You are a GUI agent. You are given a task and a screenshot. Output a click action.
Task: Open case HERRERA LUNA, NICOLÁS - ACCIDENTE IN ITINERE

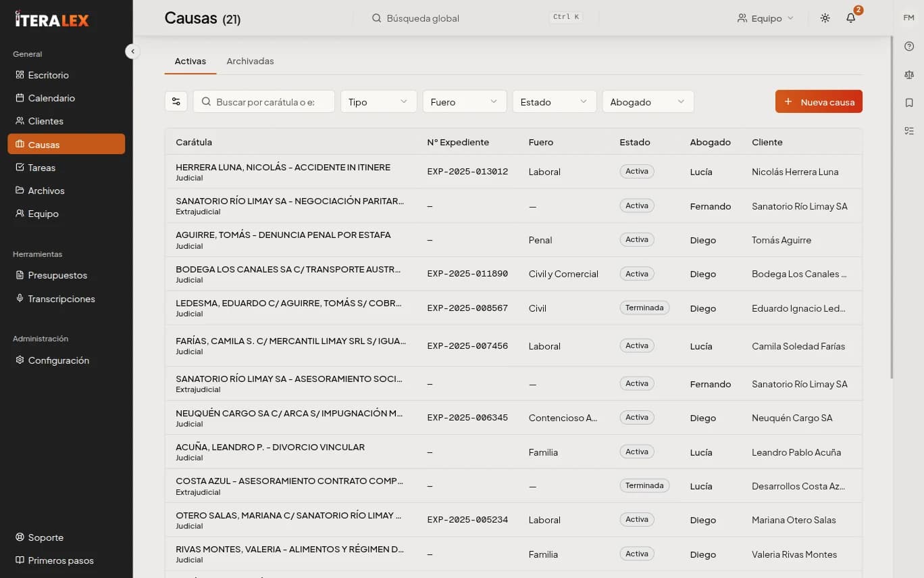(283, 167)
